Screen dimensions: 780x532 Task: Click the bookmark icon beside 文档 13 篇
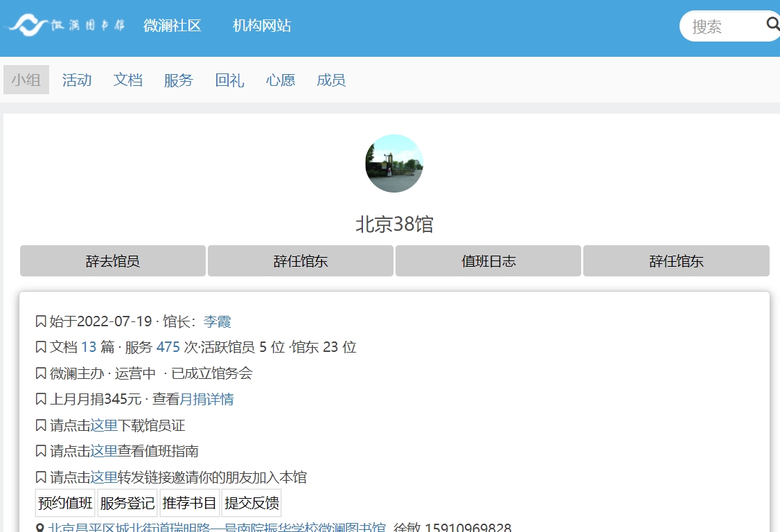point(41,347)
